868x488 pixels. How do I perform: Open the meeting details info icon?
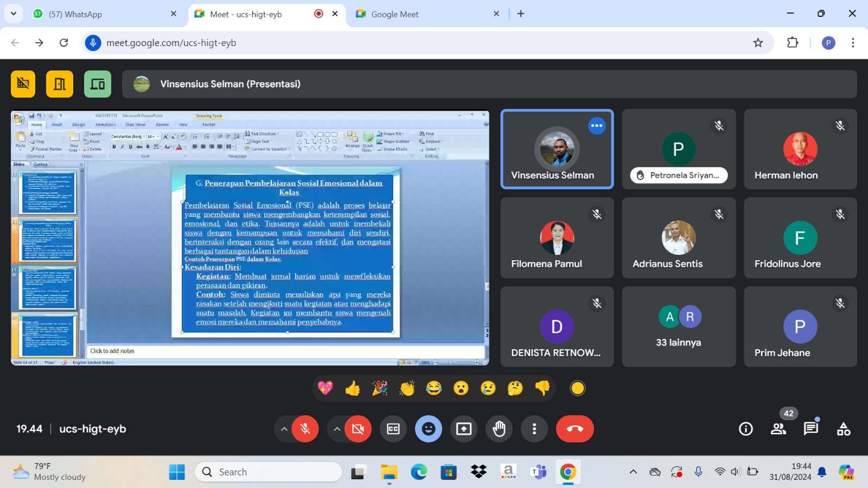746,429
